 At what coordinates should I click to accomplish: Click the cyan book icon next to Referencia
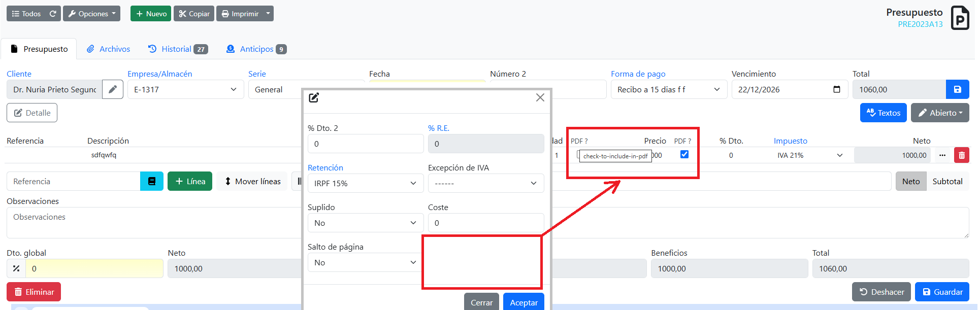[x=151, y=182]
